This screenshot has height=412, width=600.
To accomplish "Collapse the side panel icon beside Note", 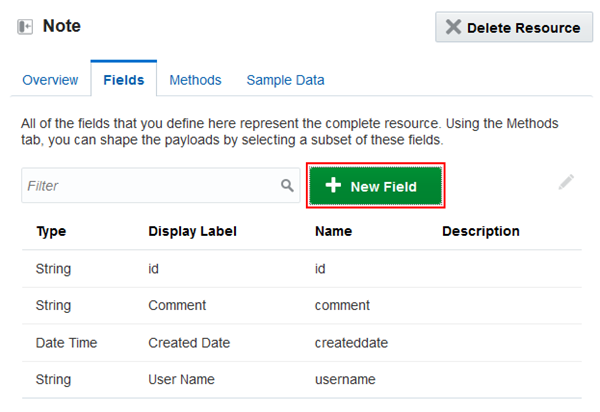I will tap(25, 27).
